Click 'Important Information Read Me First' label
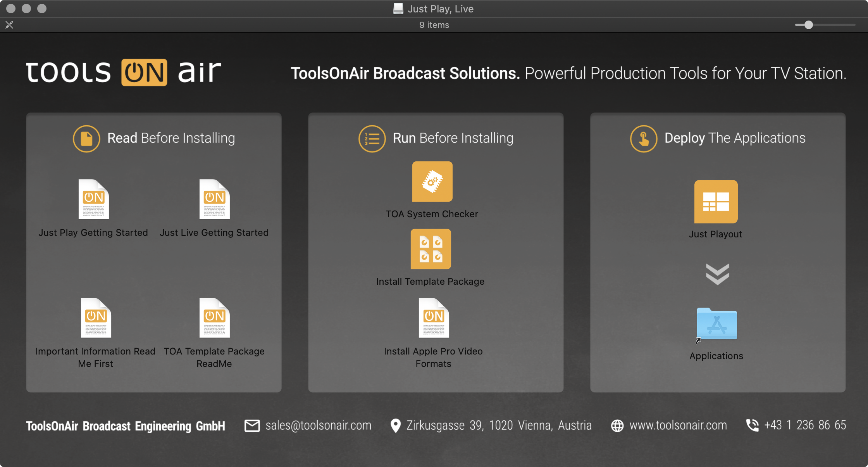The image size is (868, 467). (95, 358)
